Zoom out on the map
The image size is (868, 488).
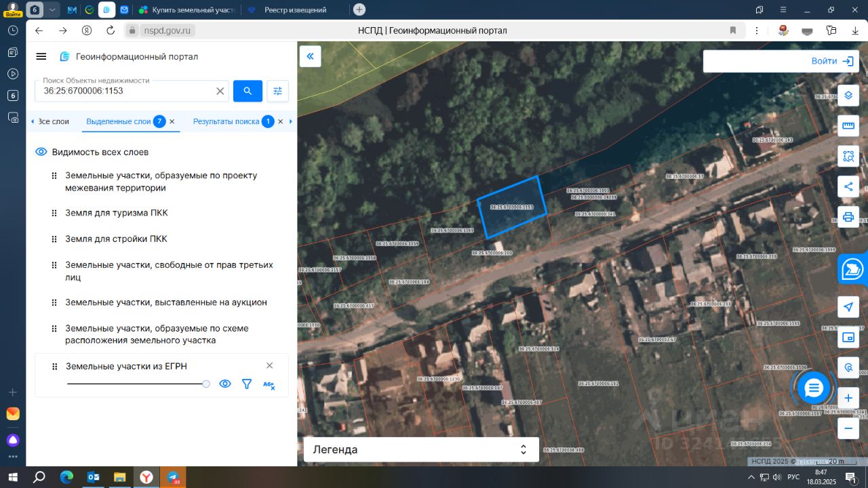point(848,428)
